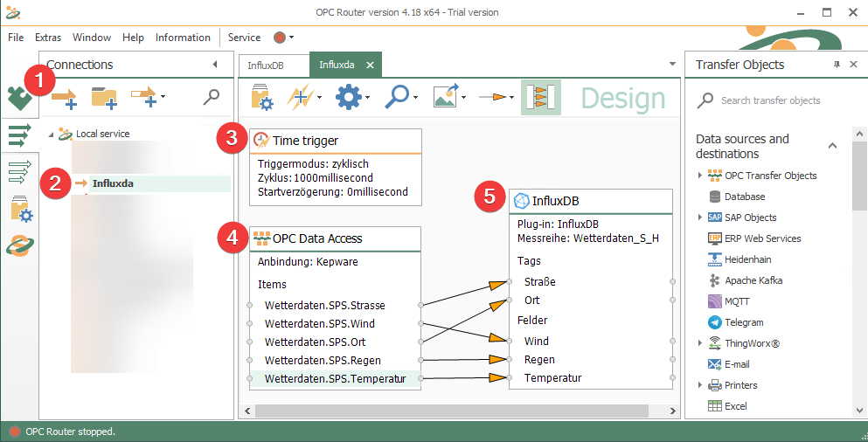Viewport: 868px width, 442px height.
Task: Click the gear settings icon in design toolbar
Action: [349, 97]
